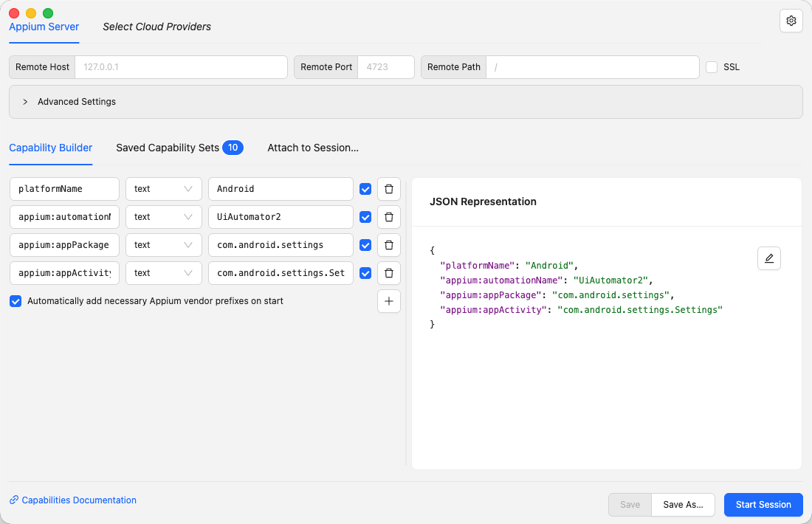Enable SSL for the server connection
This screenshot has width=812, height=524.
(712, 66)
